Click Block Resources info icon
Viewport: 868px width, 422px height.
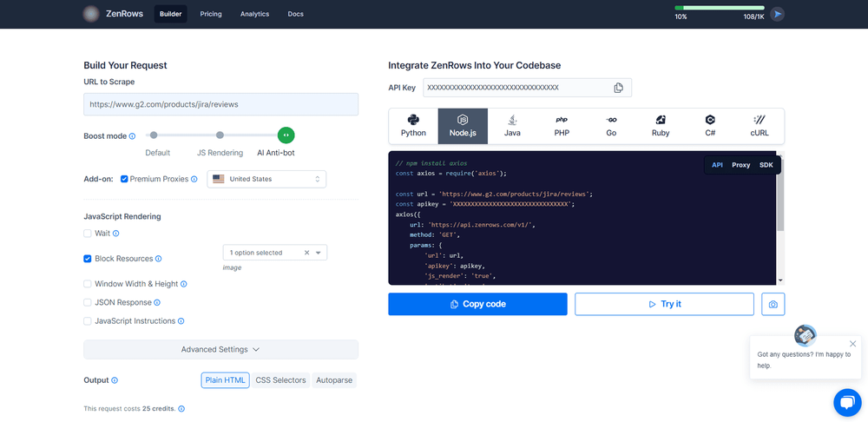(x=158, y=259)
